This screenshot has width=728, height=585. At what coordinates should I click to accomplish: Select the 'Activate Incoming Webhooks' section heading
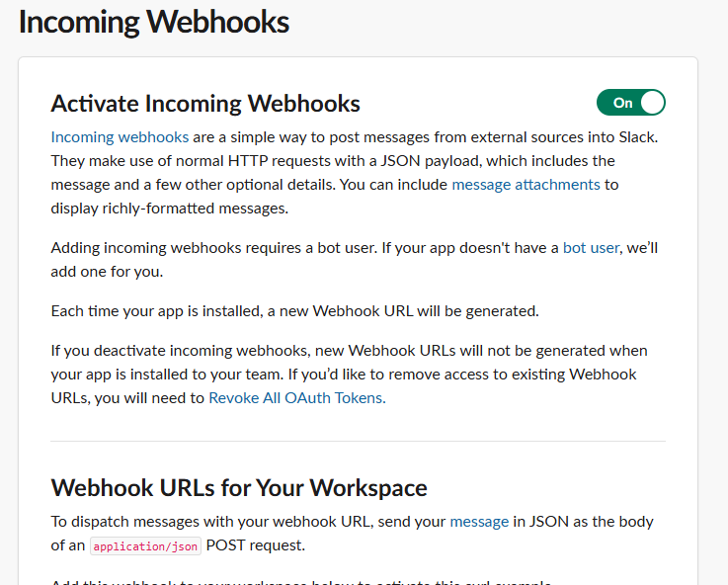[x=205, y=104]
